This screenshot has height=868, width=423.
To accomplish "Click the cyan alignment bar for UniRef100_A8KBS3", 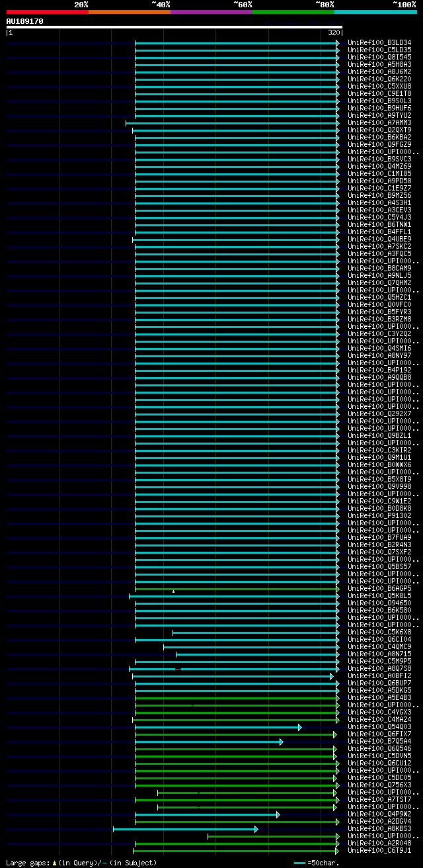I will 185,829.
